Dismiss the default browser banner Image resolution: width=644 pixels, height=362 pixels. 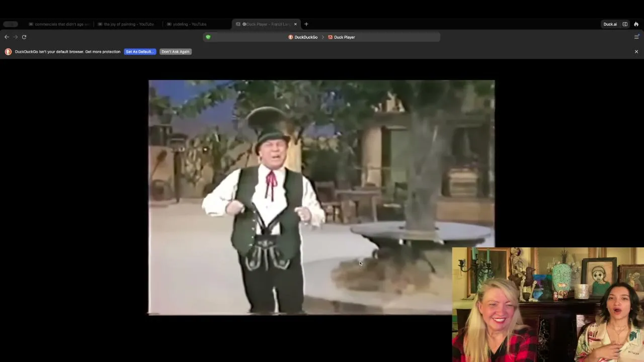(636, 51)
